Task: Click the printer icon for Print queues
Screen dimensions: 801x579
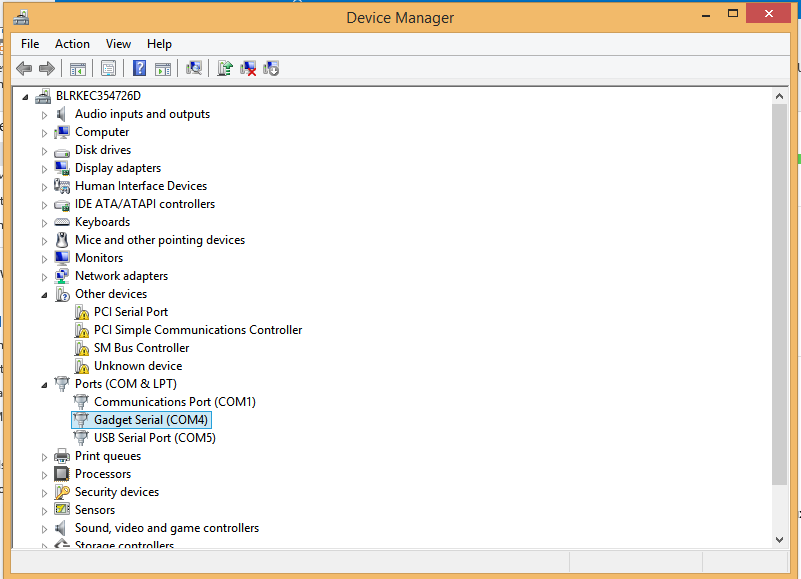Action: click(62, 456)
